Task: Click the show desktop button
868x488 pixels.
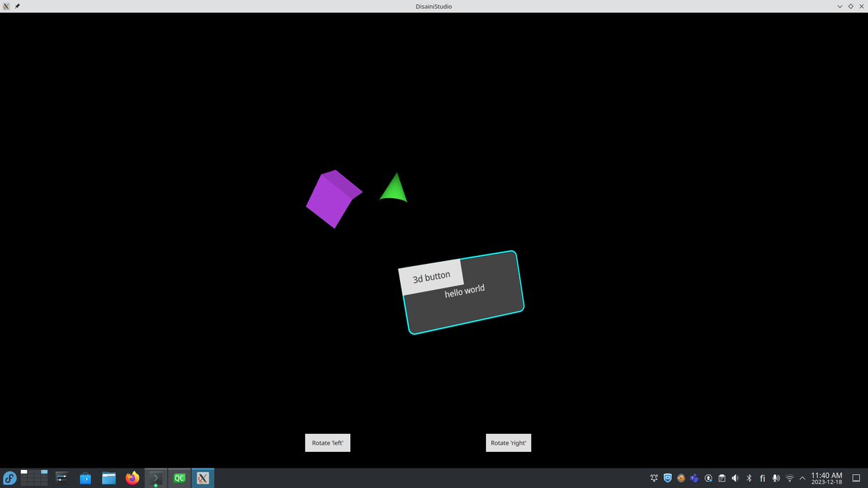Action: pyautogui.click(x=856, y=478)
